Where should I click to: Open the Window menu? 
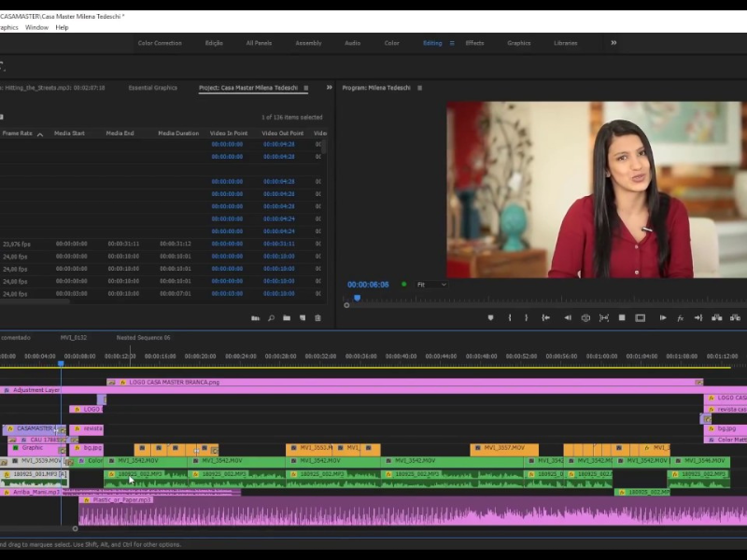[x=36, y=27]
